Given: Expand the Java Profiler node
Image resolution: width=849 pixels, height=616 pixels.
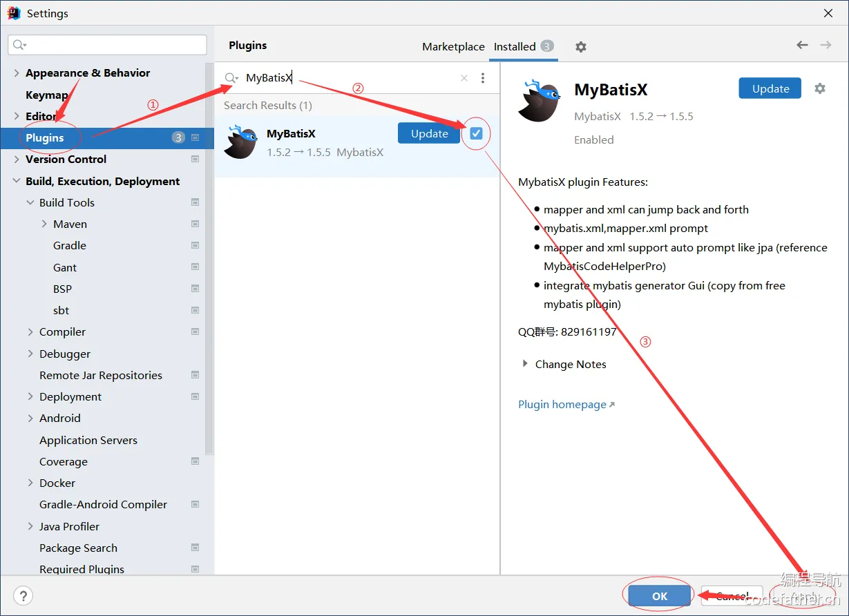Looking at the screenshot, I should 30,526.
